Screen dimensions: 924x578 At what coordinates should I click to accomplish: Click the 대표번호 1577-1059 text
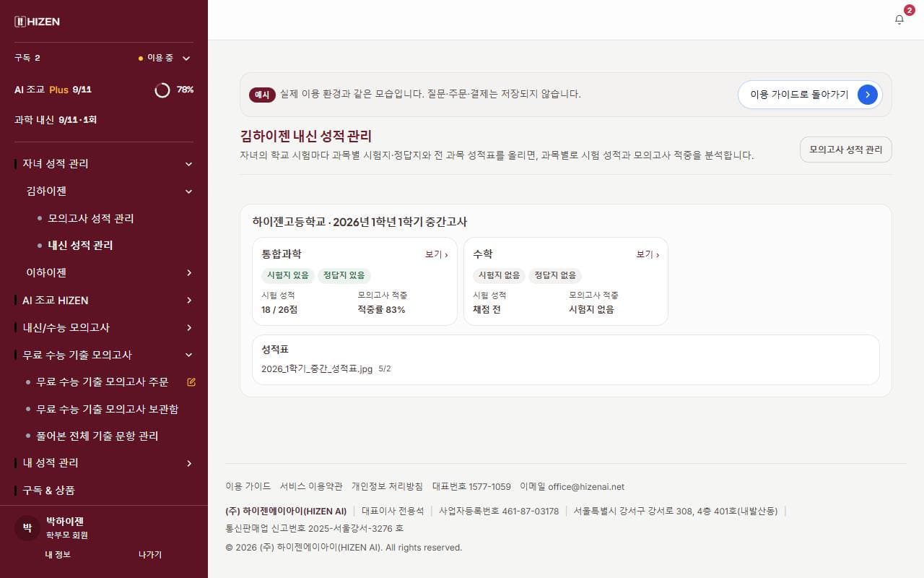(471, 486)
